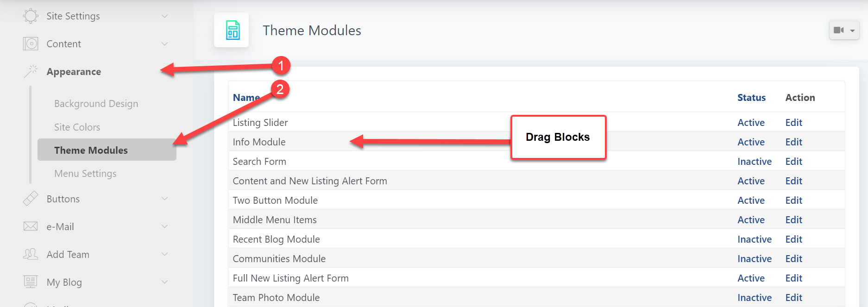
Task: Expand the Buttons menu chevron
Action: [x=164, y=199]
